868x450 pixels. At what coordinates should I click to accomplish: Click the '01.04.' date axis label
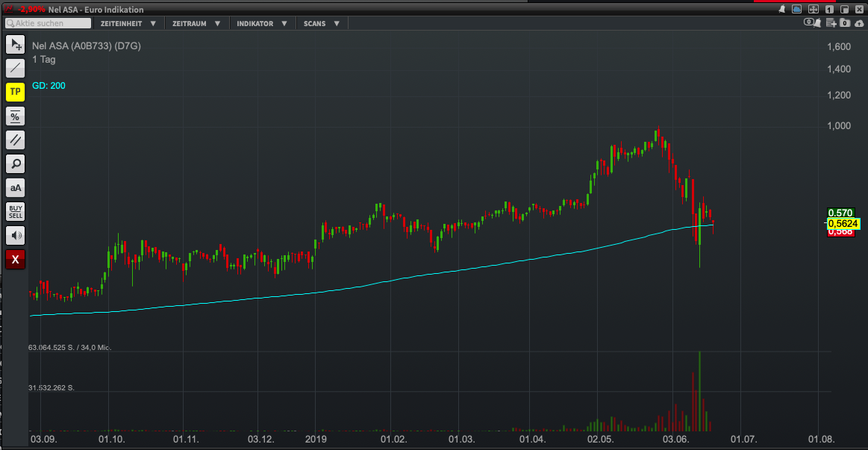pyautogui.click(x=533, y=440)
